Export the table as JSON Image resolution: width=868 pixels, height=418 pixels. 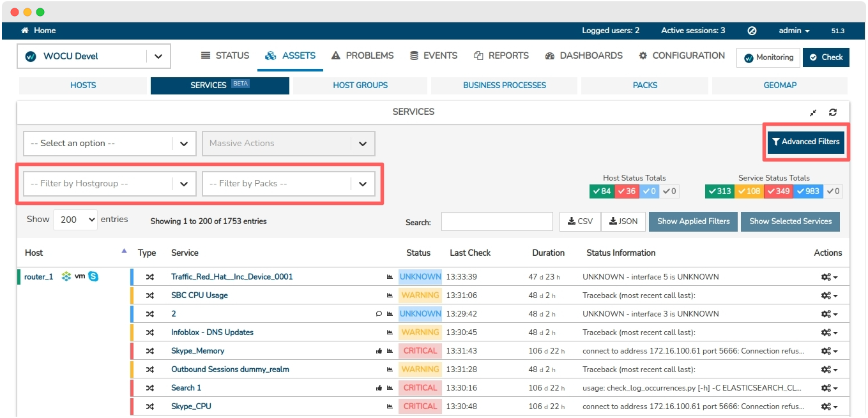tap(623, 221)
